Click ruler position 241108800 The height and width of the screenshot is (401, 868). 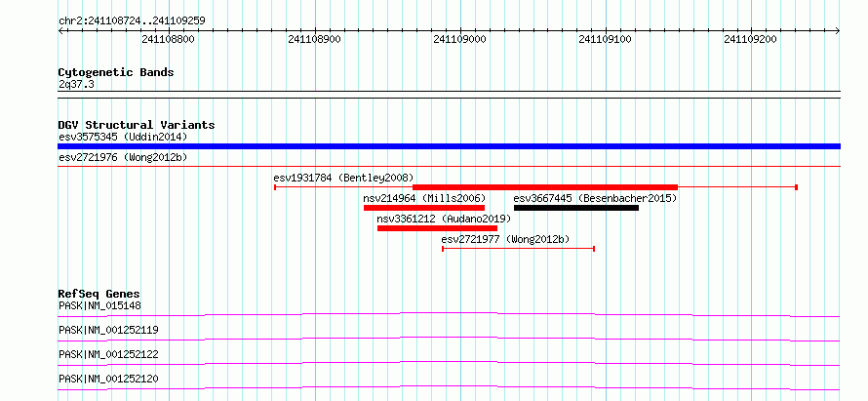169,39
